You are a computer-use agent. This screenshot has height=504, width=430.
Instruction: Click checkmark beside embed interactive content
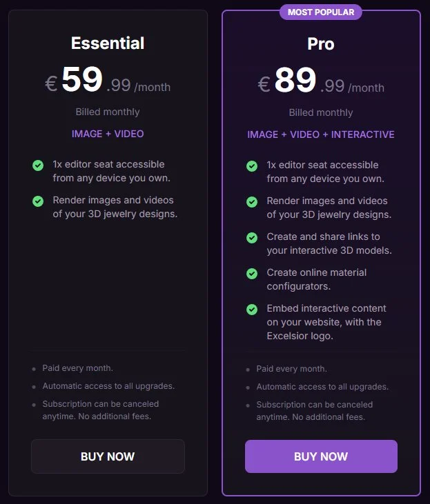pyautogui.click(x=252, y=310)
